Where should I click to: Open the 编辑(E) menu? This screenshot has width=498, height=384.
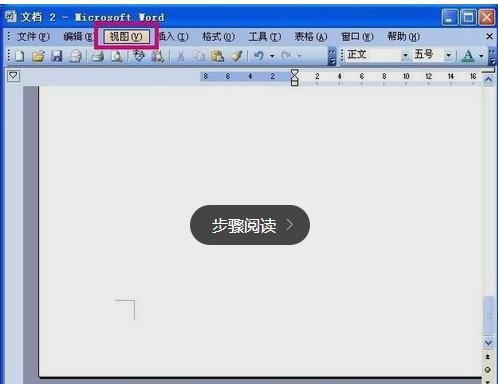coord(79,37)
